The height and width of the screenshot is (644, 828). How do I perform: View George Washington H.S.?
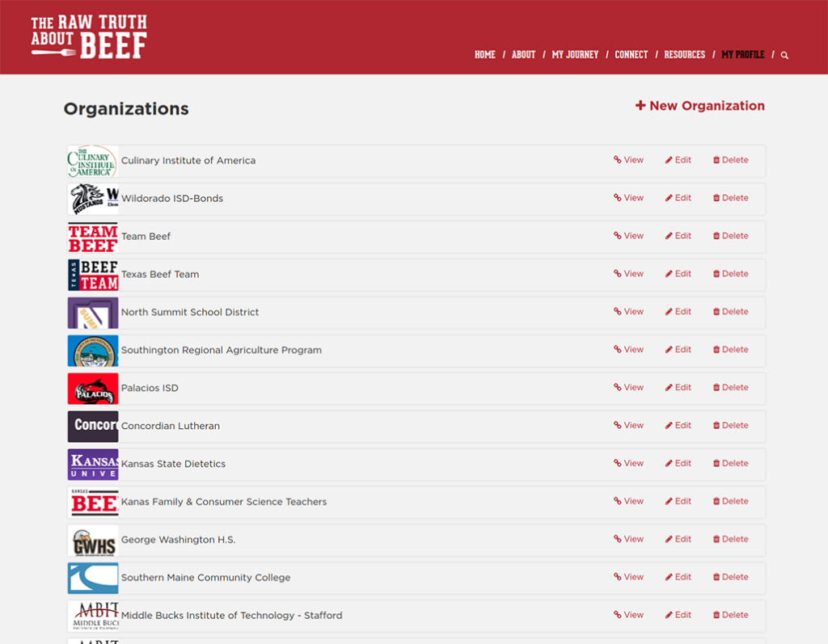628,540
